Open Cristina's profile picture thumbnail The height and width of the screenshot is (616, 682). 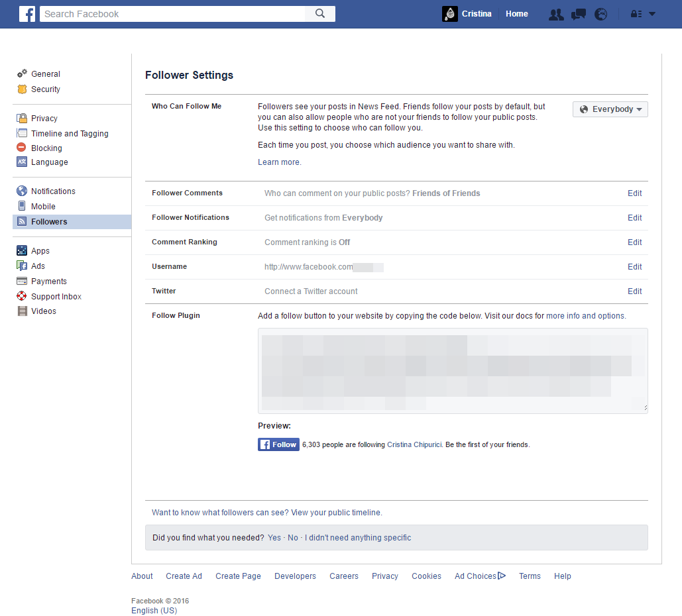(x=450, y=14)
